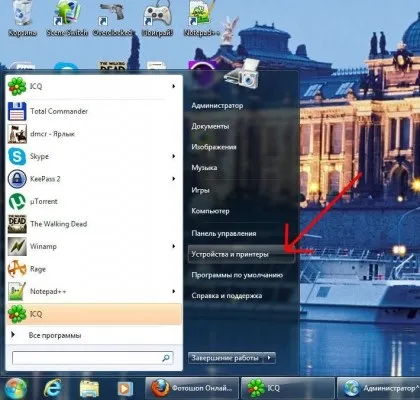Click the search magnifier icon

click(166, 358)
